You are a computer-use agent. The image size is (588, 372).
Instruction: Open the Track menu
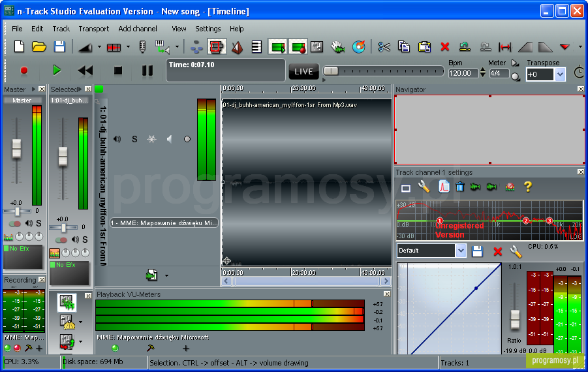[x=61, y=29]
